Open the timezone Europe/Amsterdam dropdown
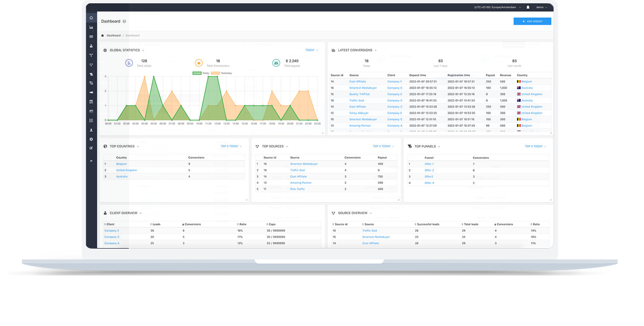The width and height of the screenshot is (644, 326). [x=498, y=7]
